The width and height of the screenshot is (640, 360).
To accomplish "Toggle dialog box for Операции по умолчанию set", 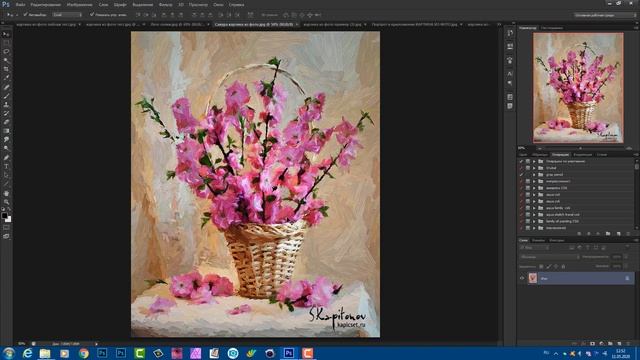I will tap(528, 161).
